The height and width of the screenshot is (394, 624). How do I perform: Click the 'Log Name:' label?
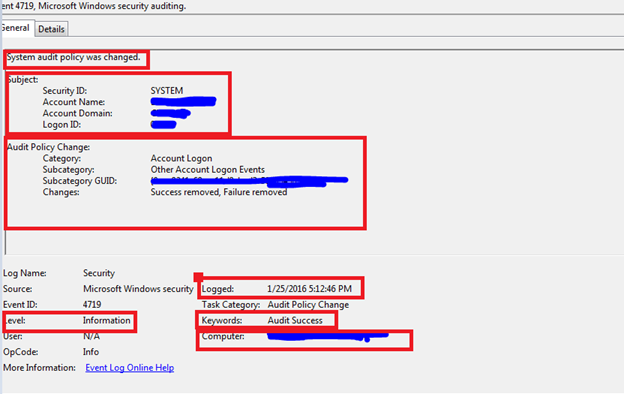[25, 273]
